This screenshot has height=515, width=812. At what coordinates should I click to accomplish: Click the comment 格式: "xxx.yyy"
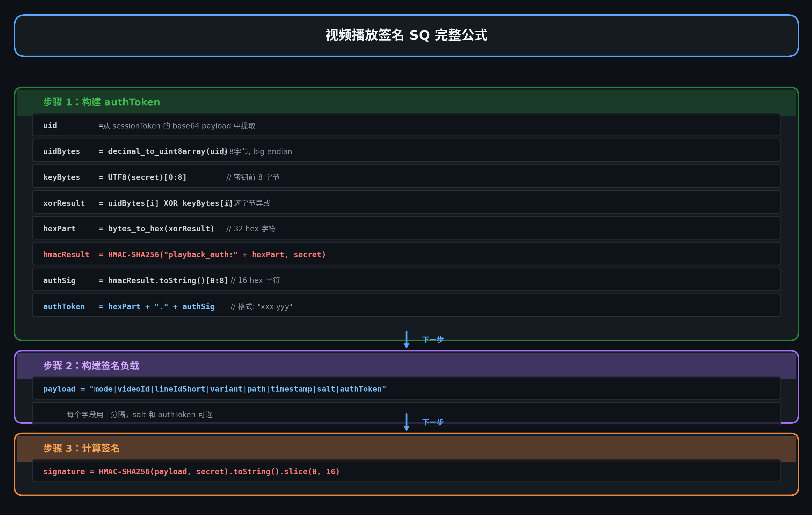tap(261, 306)
